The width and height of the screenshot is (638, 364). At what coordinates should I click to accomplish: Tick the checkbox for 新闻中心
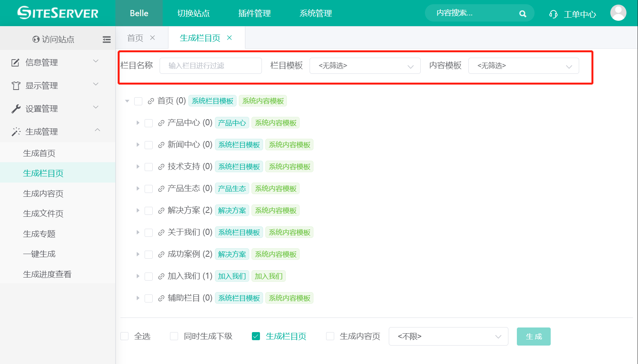pyautogui.click(x=149, y=145)
